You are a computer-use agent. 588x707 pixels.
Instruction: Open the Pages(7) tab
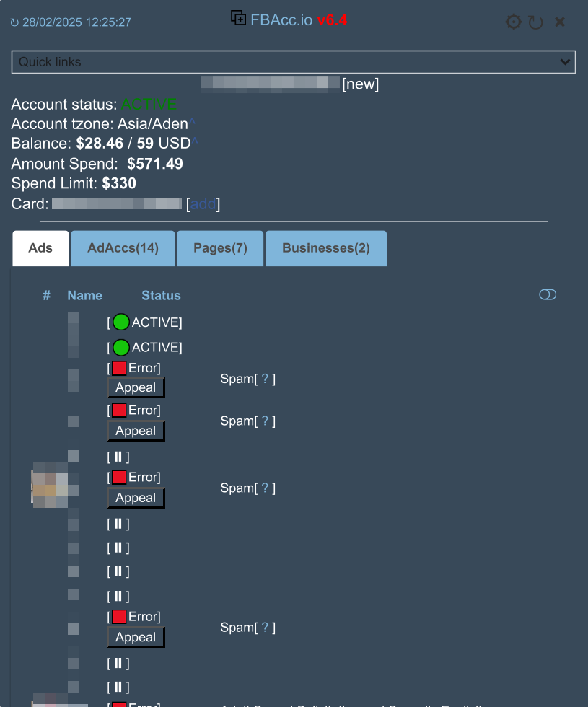click(220, 248)
